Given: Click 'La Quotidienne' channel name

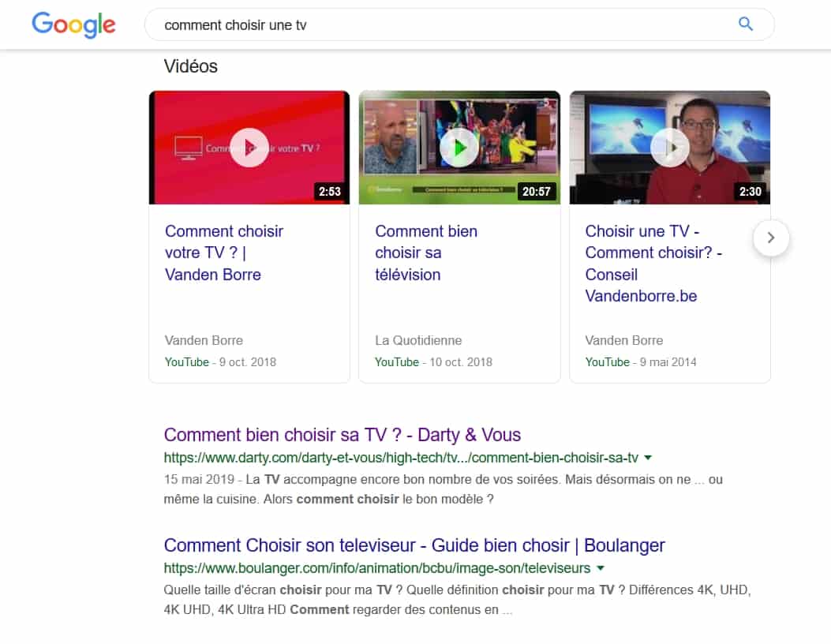Looking at the screenshot, I should click(x=418, y=340).
